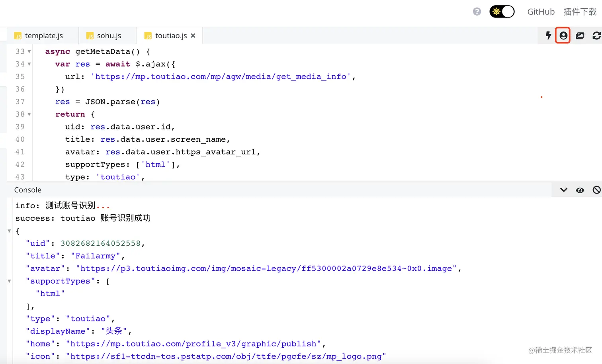Open the 插件下载 plugin download link
The width and height of the screenshot is (602, 364).
click(x=580, y=12)
